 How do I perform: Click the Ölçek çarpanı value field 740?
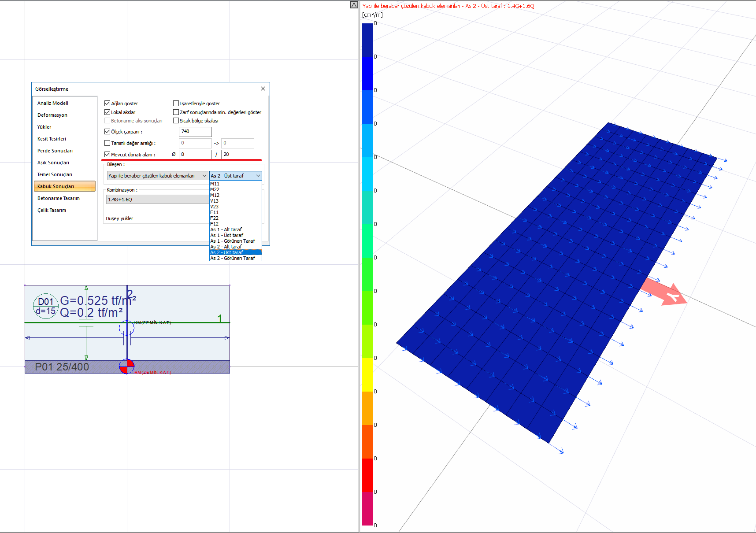[195, 132]
